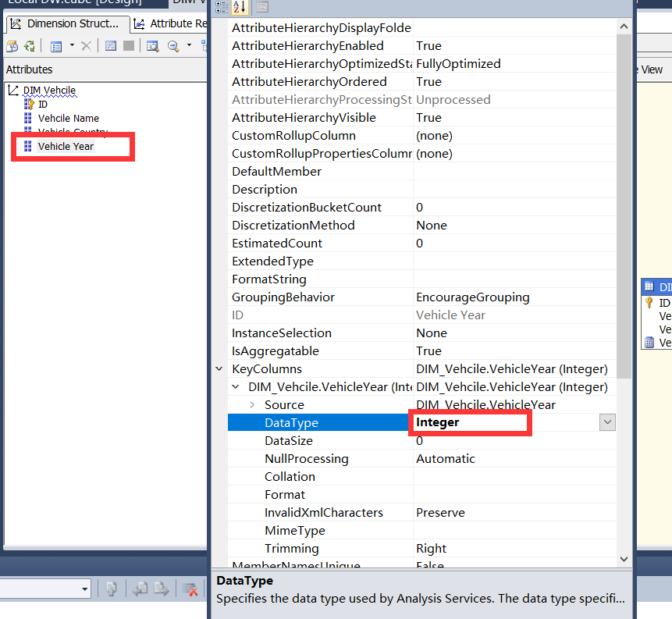Click the Zoom magnifying glass icon
The height and width of the screenshot is (619, 672).
point(174,46)
